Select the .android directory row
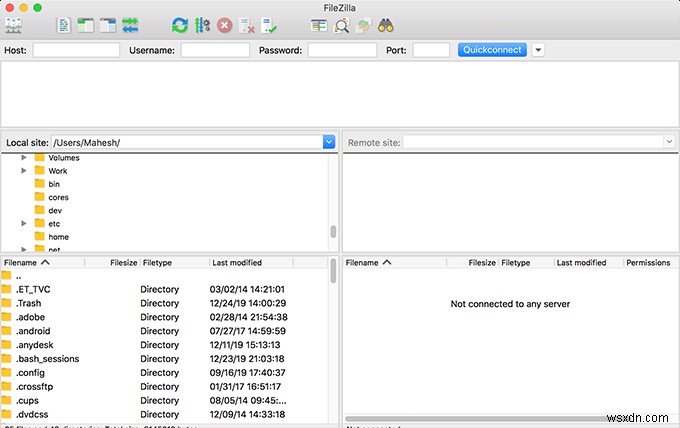This screenshot has width=680, height=428. (165, 331)
